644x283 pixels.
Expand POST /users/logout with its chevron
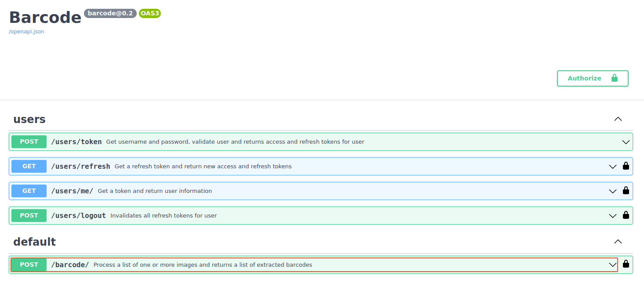click(x=613, y=216)
